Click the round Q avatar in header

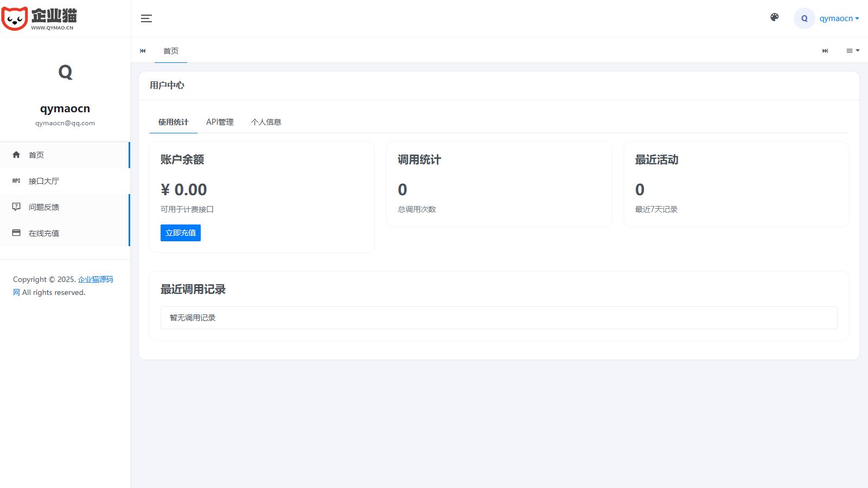(x=804, y=18)
